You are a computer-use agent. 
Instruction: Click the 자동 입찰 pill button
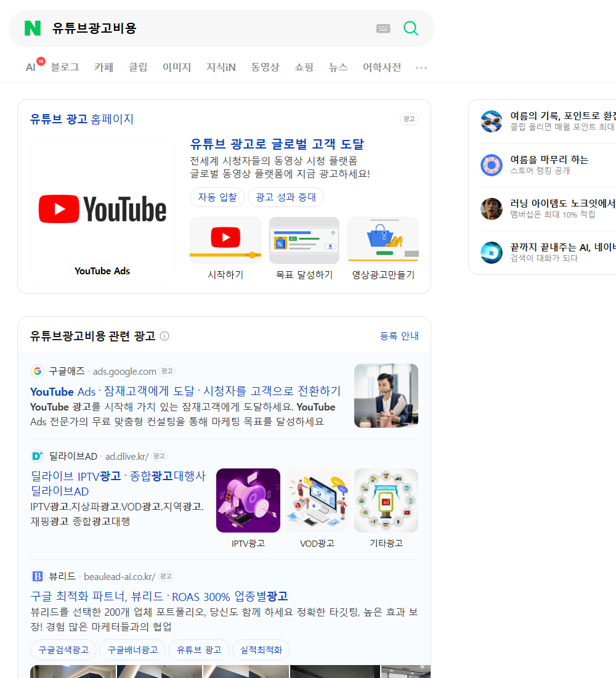point(217,197)
